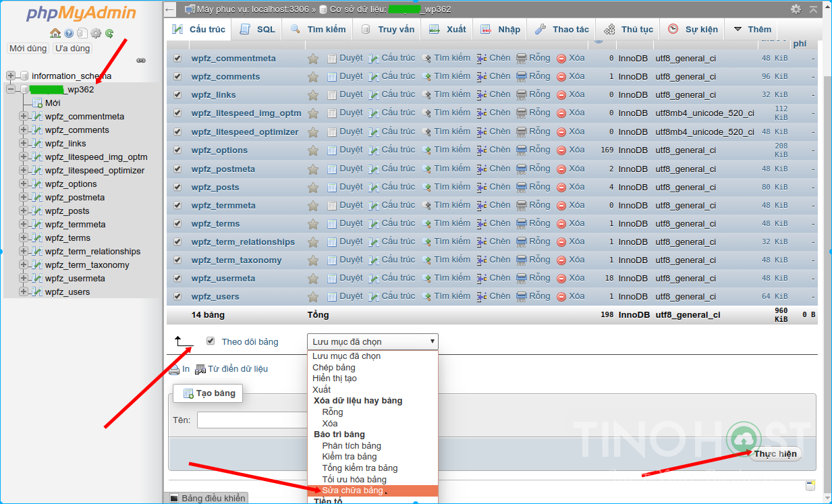The width and height of the screenshot is (832, 504).
Task: Search wpfz_posts with Tìm kiếm
Action: click(446, 187)
